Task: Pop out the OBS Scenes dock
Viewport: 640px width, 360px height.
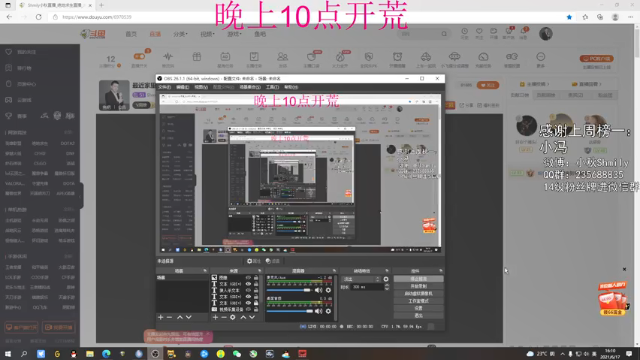Action: click(205, 271)
